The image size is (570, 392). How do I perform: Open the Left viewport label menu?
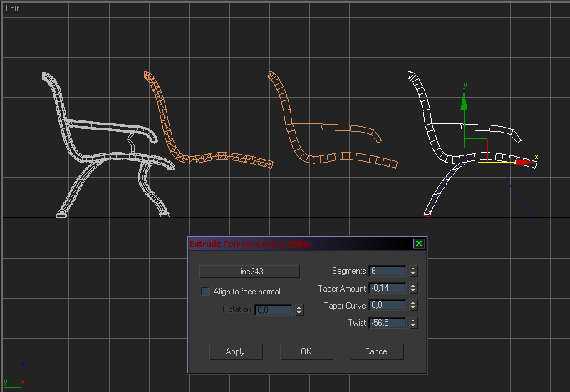click(x=13, y=9)
